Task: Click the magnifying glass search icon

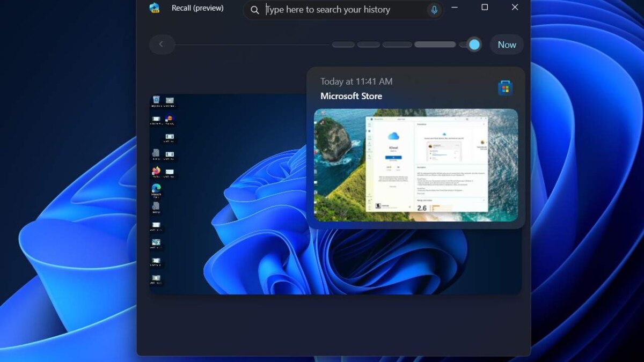Action: click(254, 10)
